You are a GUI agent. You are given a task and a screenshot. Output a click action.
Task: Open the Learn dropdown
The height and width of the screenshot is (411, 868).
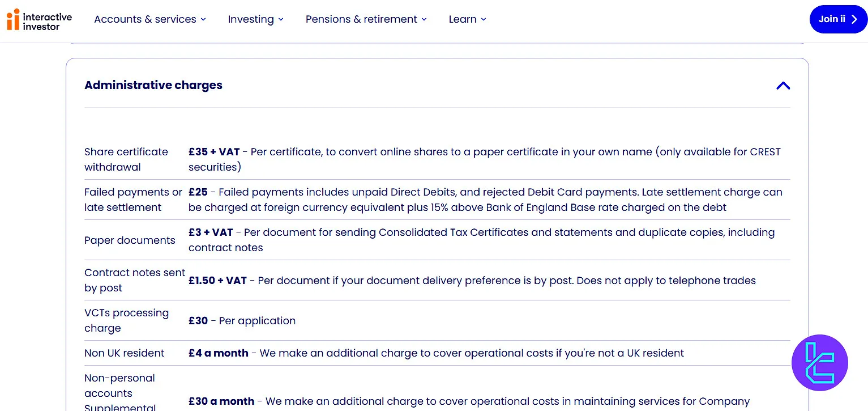point(467,19)
